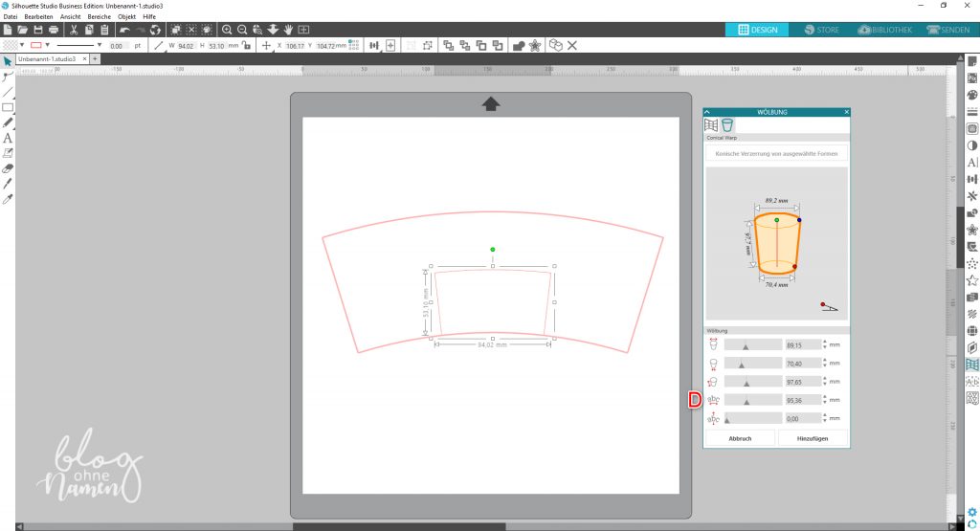Image resolution: width=980 pixels, height=531 pixels.
Task: Click the Print icon in toolbar
Action: point(54,31)
